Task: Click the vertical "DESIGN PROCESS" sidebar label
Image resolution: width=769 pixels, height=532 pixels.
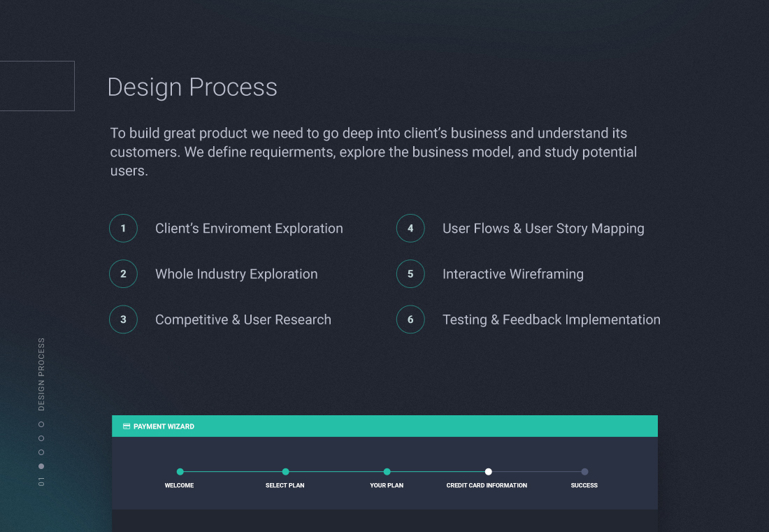Action: [x=41, y=374]
